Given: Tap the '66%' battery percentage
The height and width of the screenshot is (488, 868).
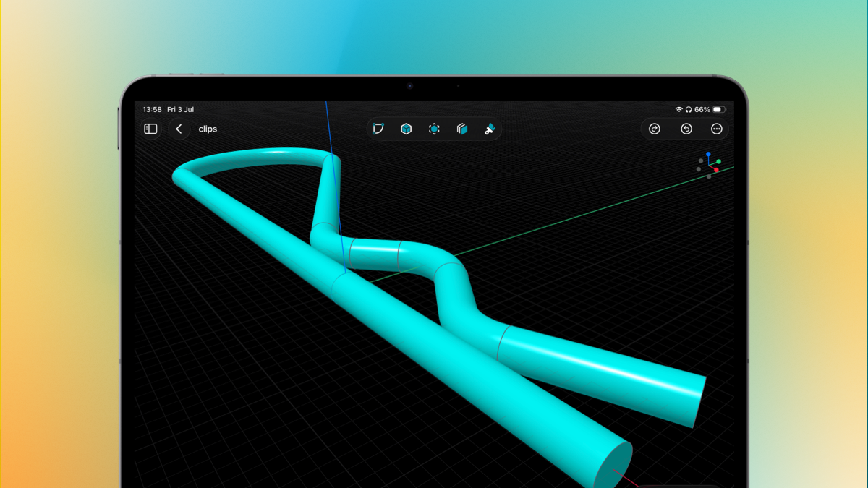Looking at the screenshot, I should pos(702,110).
